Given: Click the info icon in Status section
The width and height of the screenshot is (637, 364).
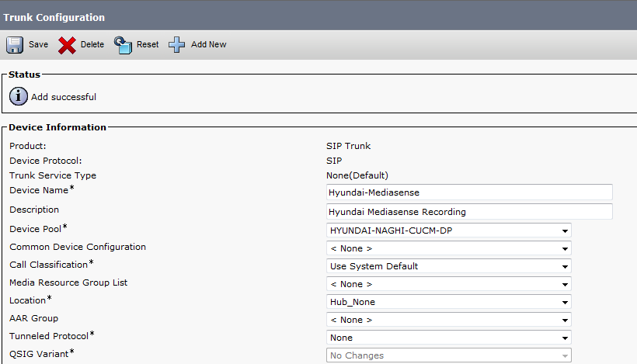Looking at the screenshot, I should tap(18, 97).
